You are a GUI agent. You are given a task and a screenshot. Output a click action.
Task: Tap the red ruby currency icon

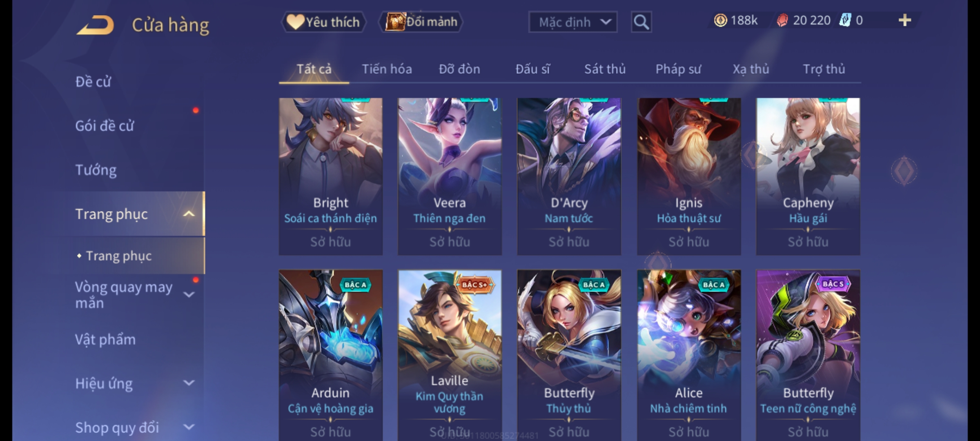click(x=782, y=20)
